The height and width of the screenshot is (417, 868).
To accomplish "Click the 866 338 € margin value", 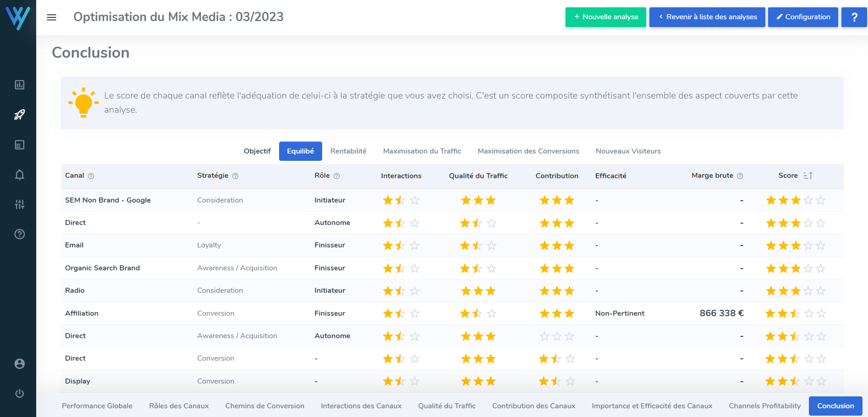I will (721, 313).
